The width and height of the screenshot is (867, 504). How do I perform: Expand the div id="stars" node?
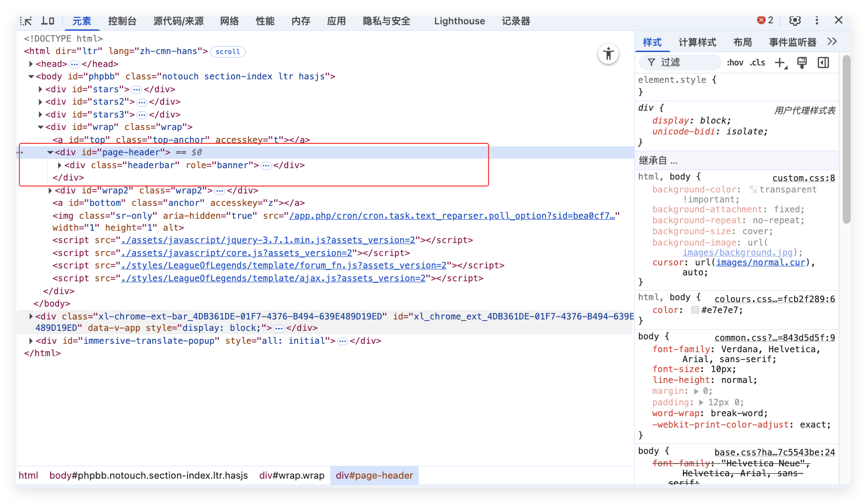click(x=40, y=89)
